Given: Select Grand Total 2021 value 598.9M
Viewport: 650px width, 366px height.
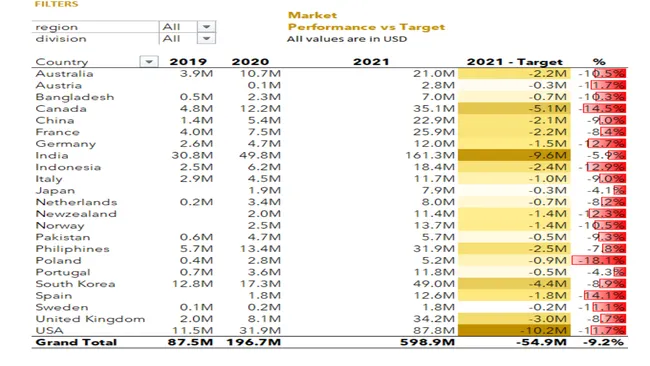Looking at the screenshot, I should (427, 342).
